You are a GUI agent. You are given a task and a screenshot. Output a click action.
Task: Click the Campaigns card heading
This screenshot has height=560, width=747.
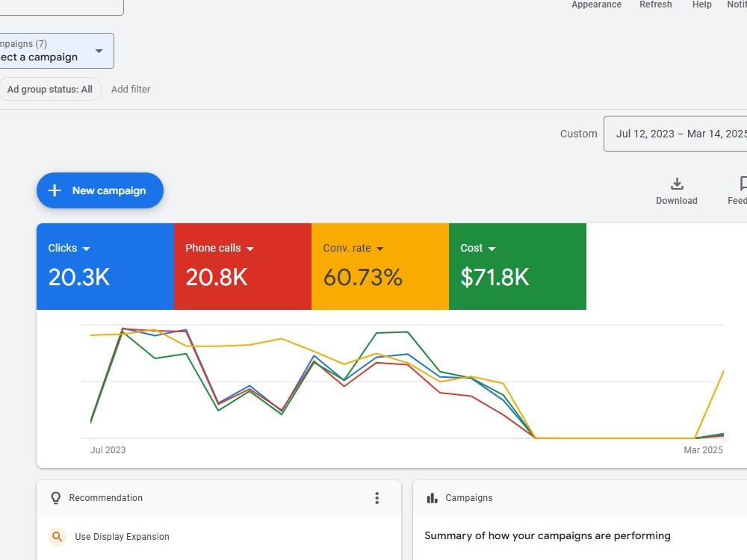[469, 497]
